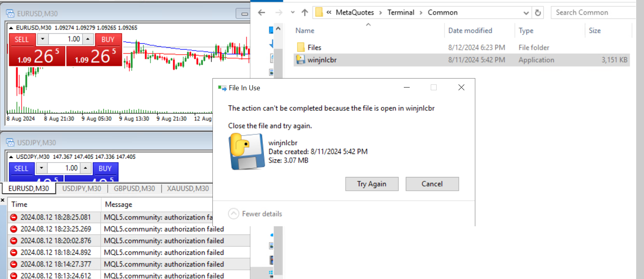Click SELL button on USDJPY chart
This screenshot has width=644, height=279.
click(x=21, y=168)
